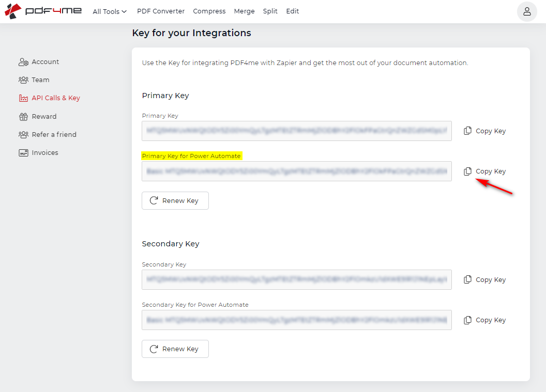Open Refer a friend in the sidebar

coord(48,135)
